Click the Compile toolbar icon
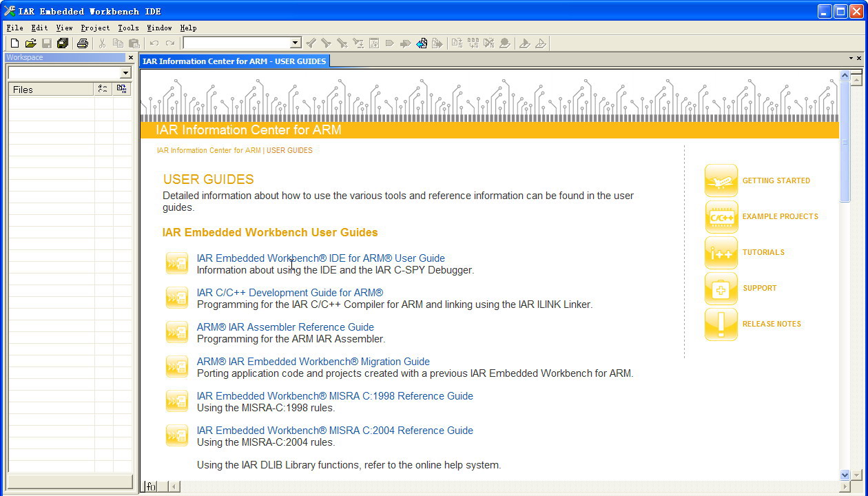868x496 pixels. point(457,43)
